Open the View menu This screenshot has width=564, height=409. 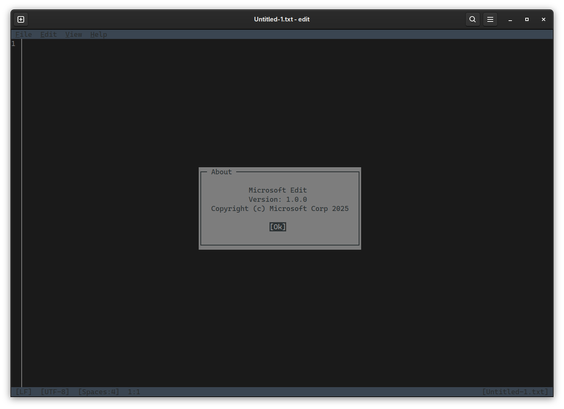(74, 35)
